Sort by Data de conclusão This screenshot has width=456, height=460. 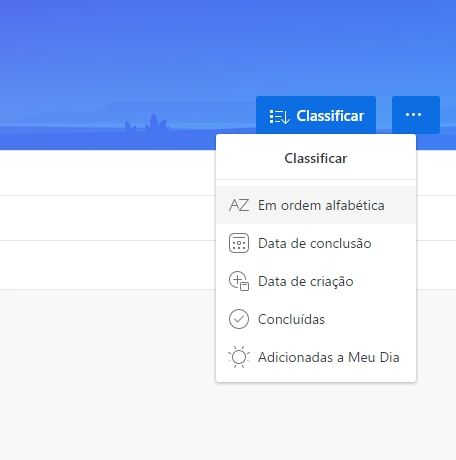tap(316, 243)
